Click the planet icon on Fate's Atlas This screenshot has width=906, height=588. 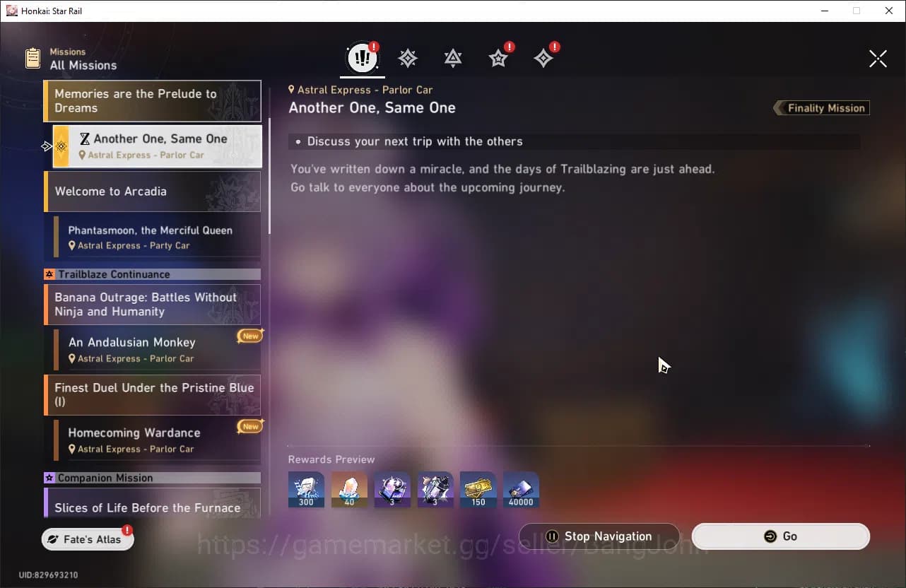click(x=53, y=539)
